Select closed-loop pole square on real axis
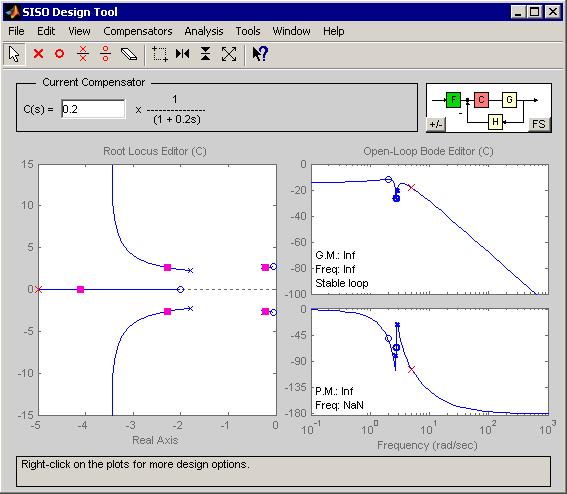 point(81,289)
